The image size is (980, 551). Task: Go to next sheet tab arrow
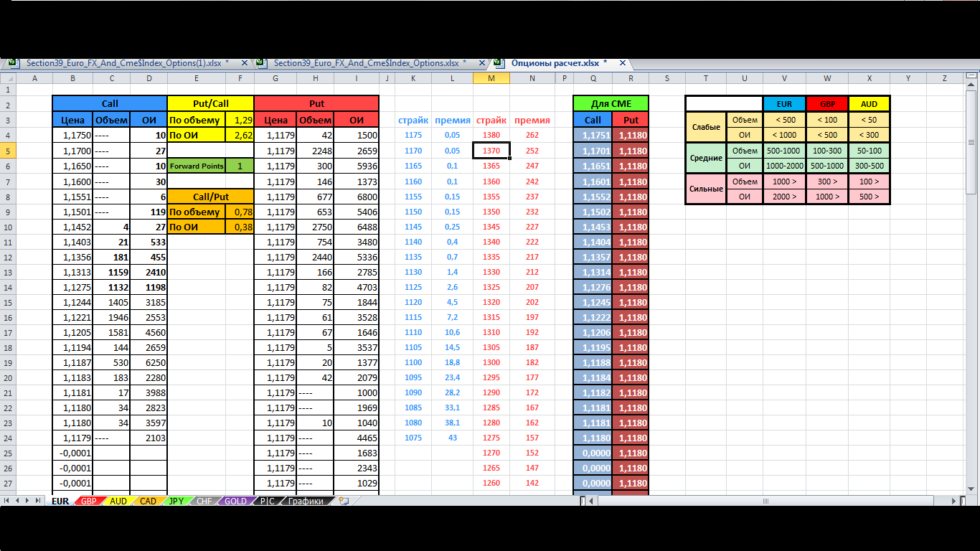click(28, 500)
